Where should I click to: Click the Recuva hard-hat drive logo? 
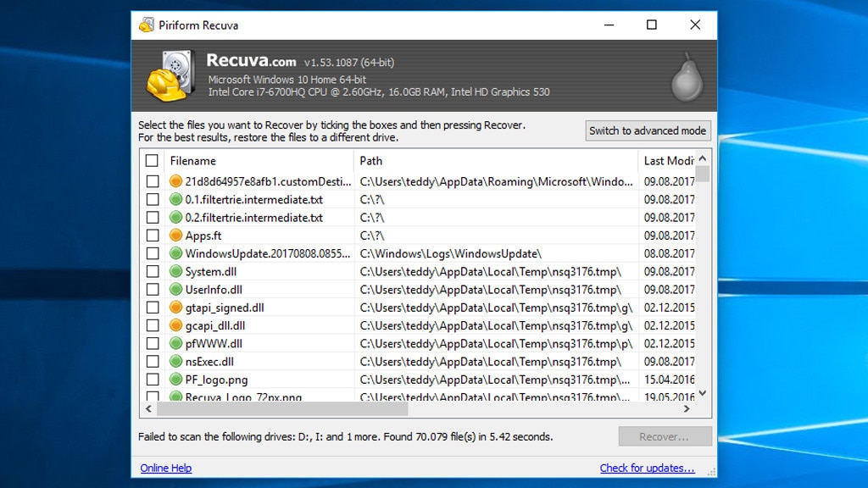pos(171,75)
